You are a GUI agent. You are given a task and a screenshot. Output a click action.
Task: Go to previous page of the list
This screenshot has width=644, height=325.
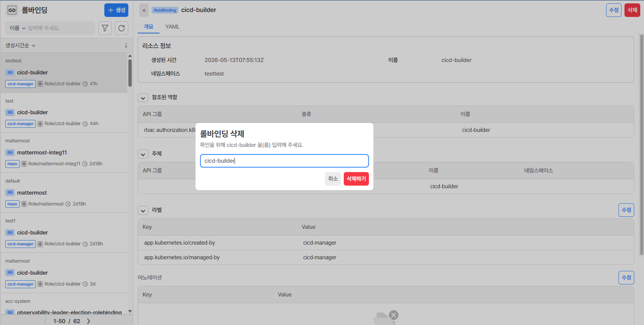click(45, 321)
